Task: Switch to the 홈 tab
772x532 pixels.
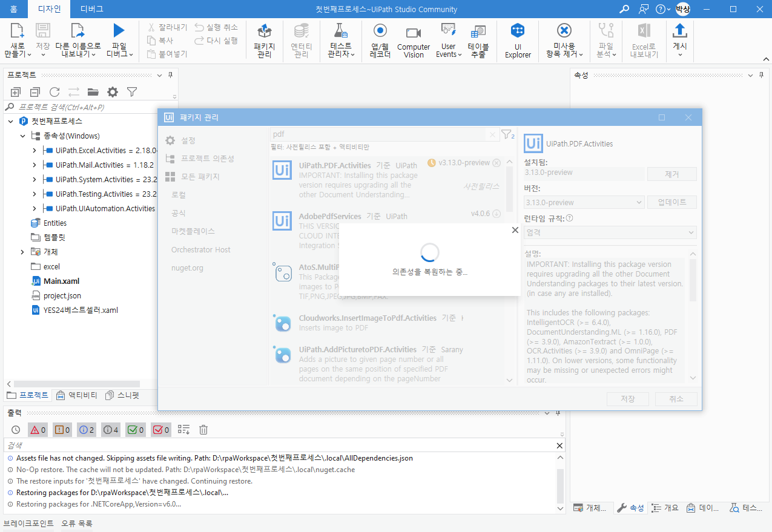Action: coord(14,9)
